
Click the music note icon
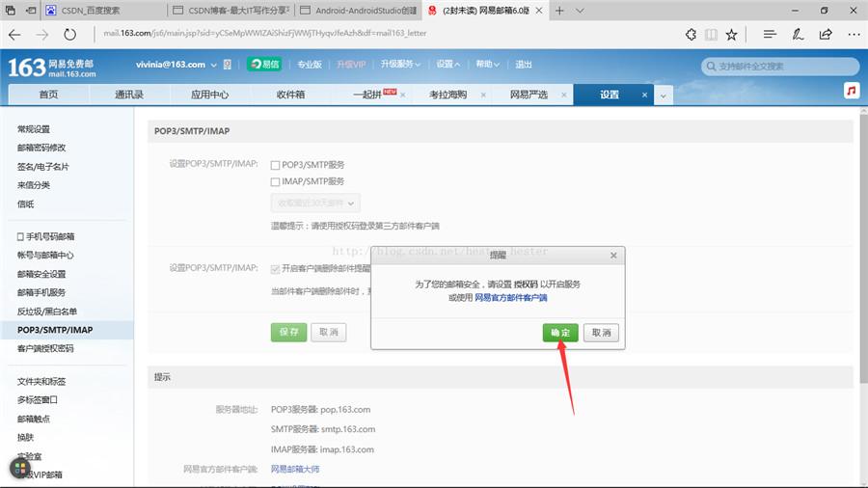tap(852, 91)
